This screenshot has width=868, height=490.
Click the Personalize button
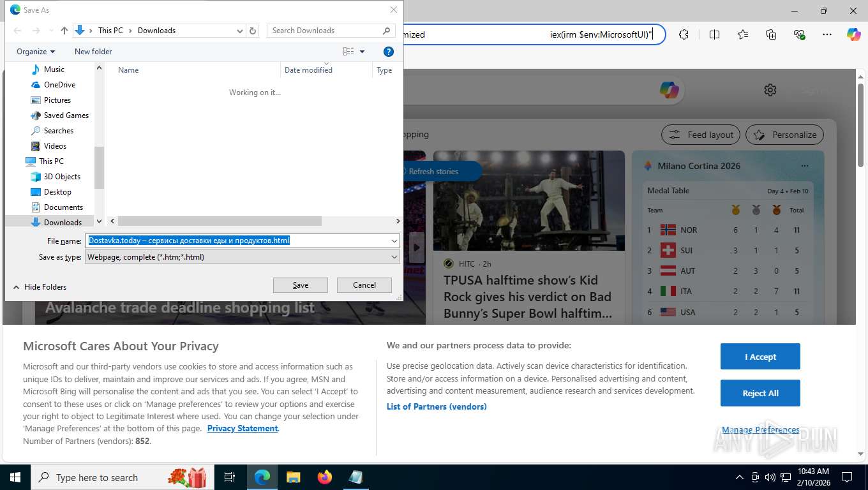784,135
